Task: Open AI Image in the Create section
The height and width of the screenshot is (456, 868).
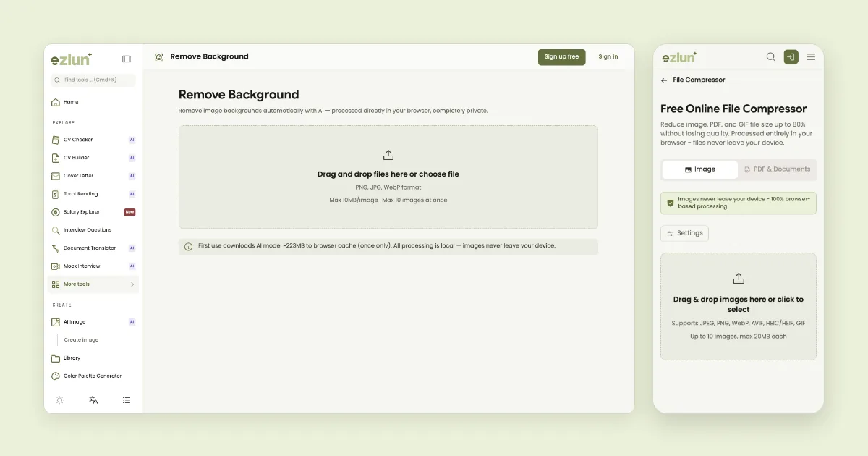Action: coord(93,322)
